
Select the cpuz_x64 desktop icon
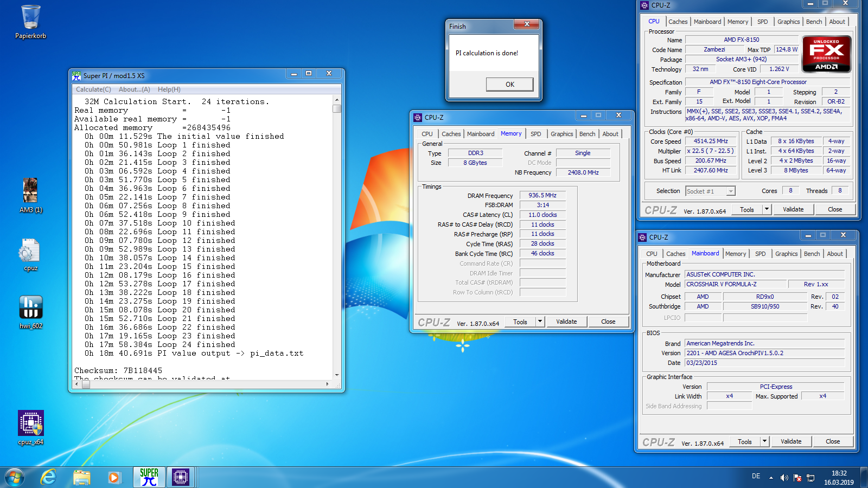tap(31, 427)
